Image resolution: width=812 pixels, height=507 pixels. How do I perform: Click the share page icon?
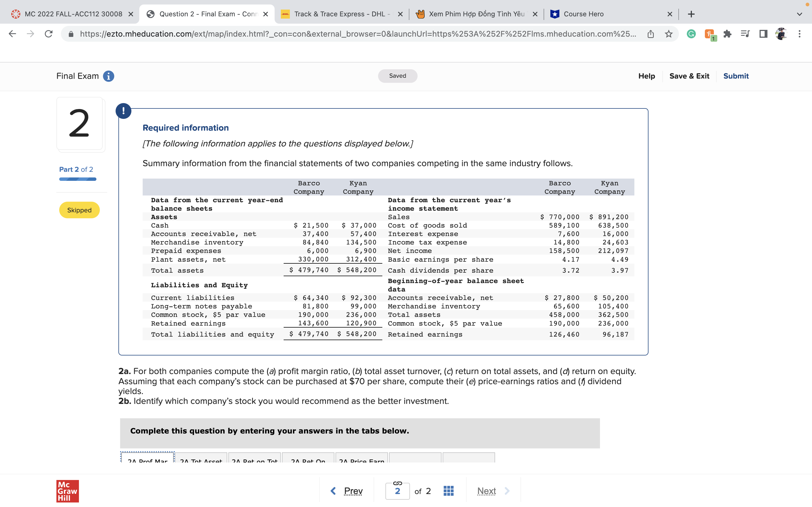tap(651, 34)
